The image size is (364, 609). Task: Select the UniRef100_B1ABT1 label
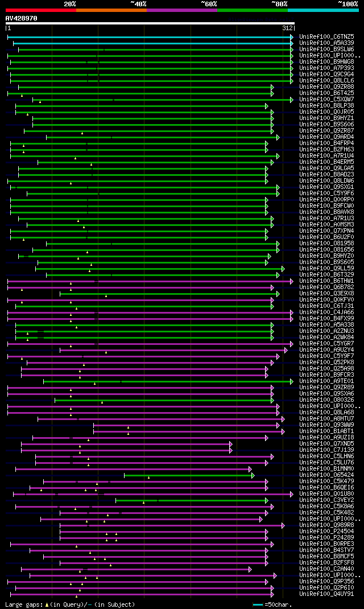tap(326, 431)
